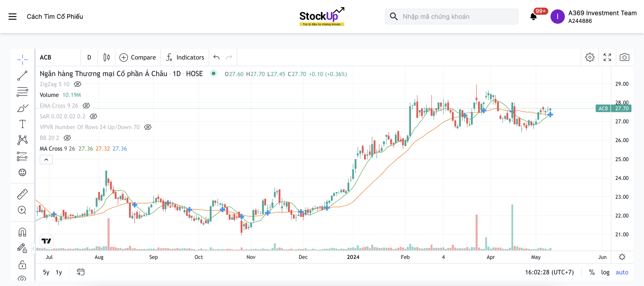
Task: Toggle auto scale mode
Action: 622,272
